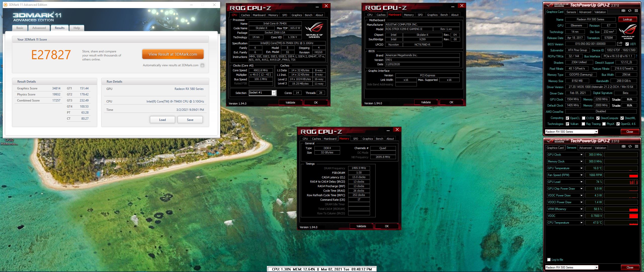
Task: Click the 1499.9 MHz DRAM Frequency value
Action: point(359,168)
